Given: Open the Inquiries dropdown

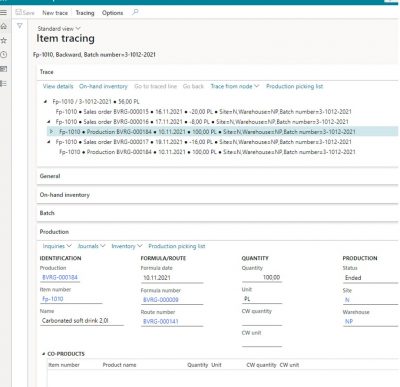Looking at the screenshot, I should [x=57, y=246].
